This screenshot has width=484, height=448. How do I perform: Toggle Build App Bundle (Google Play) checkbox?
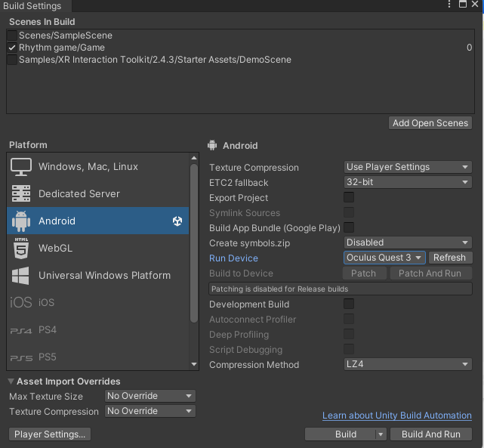coord(349,227)
